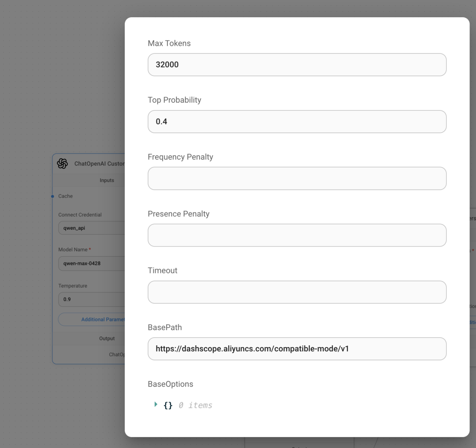
Task: Focus the Top Probability field
Action: click(x=297, y=122)
